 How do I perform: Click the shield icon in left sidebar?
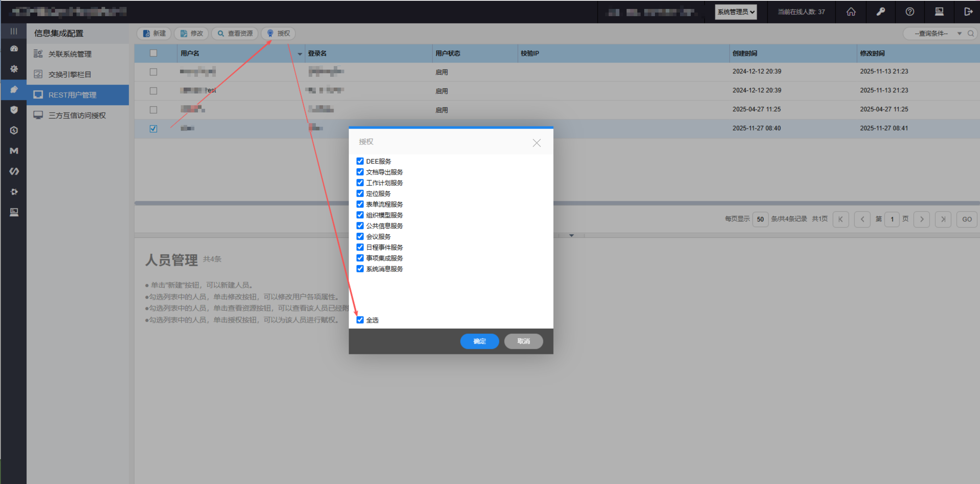point(14,110)
